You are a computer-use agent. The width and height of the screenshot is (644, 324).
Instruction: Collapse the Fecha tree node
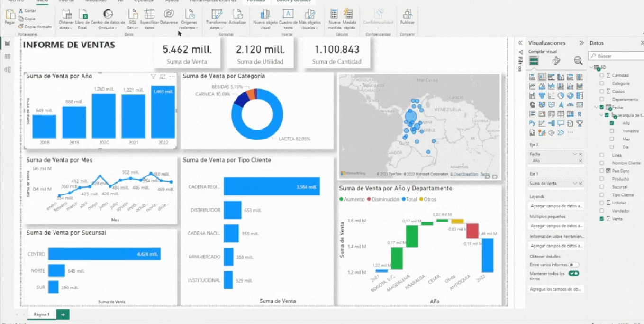597,108
